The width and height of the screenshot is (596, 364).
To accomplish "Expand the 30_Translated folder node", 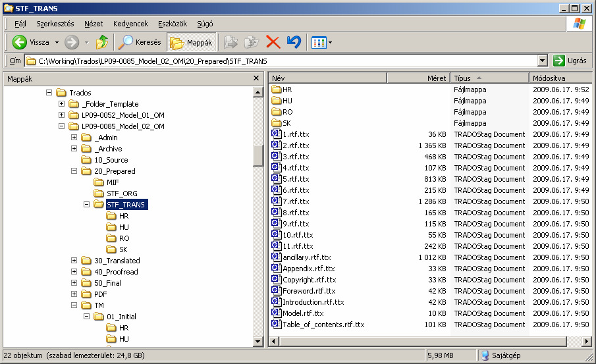I will pos(74,260).
